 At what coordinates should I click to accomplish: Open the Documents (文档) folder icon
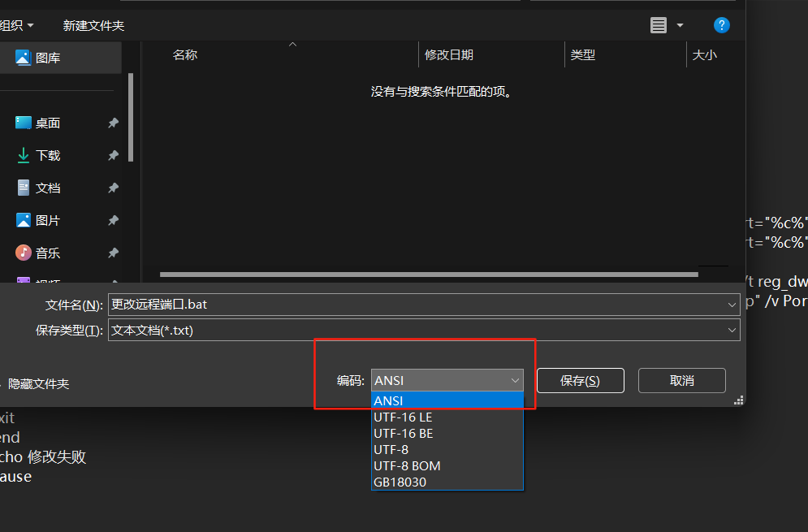pyautogui.click(x=23, y=188)
